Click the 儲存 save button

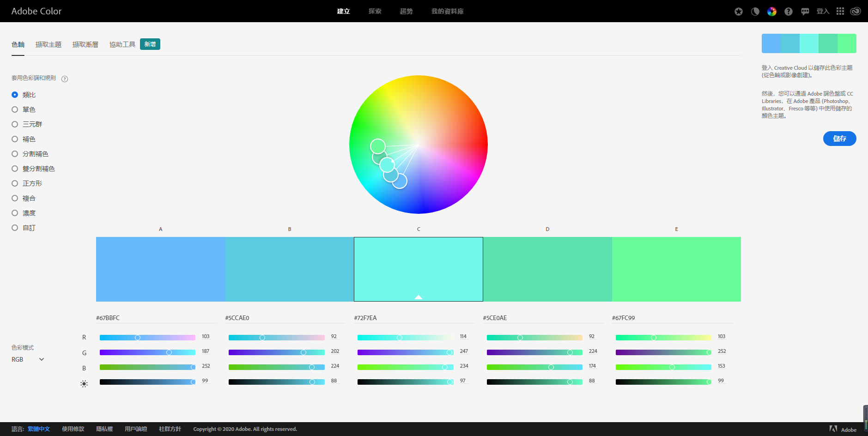pyautogui.click(x=839, y=139)
